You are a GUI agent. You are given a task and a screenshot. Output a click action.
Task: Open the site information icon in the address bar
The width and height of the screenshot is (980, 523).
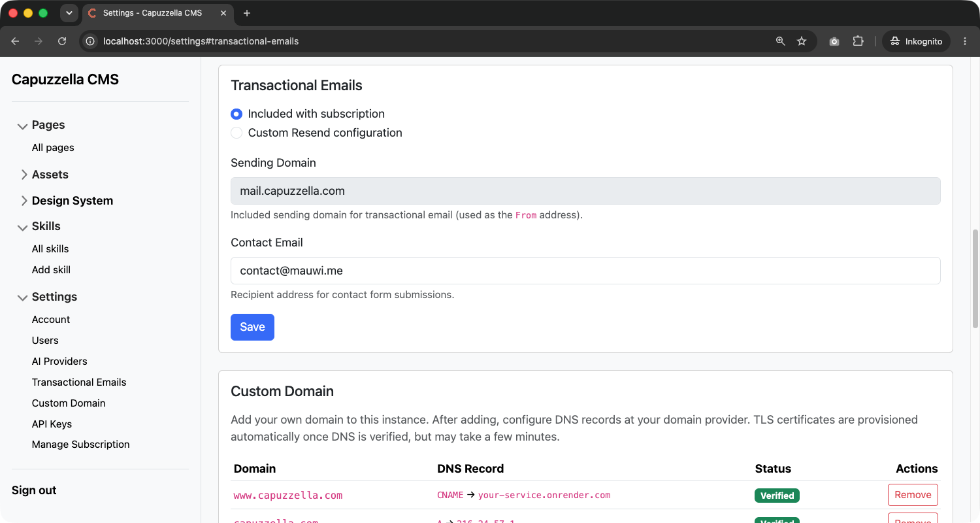tap(91, 41)
